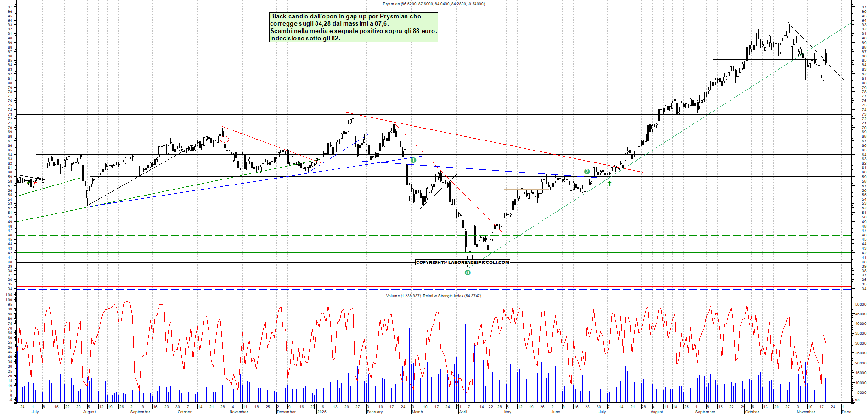Click the November label at right of time axis
The height and width of the screenshot is (414, 868).
click(x=806, y=412)
